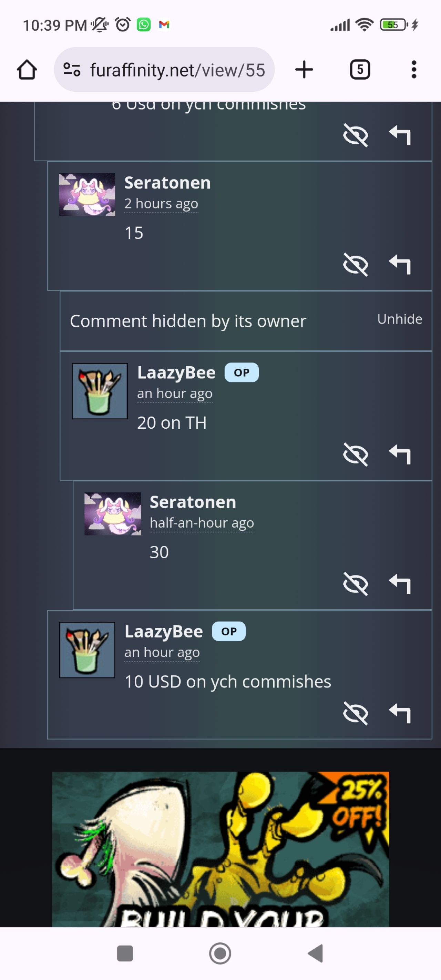Open LaazyBee avatar on "20 on TH" comment
441x980 pixels.
click(100, 391)
